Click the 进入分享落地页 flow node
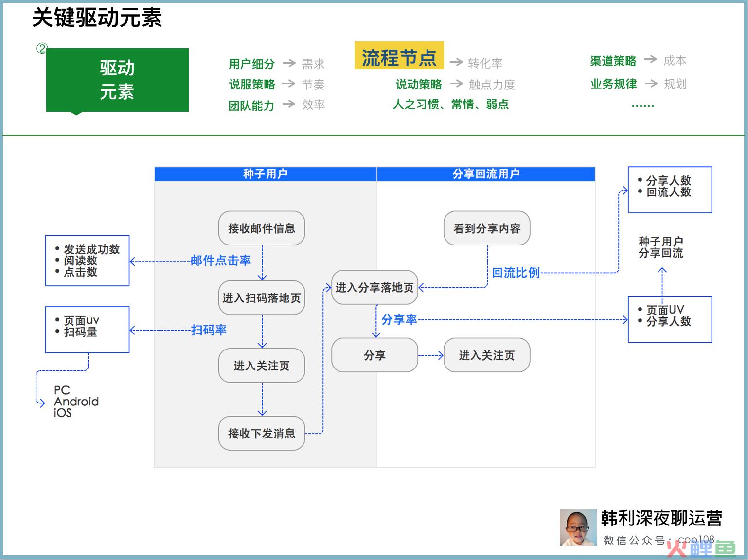 coord(374,288)
